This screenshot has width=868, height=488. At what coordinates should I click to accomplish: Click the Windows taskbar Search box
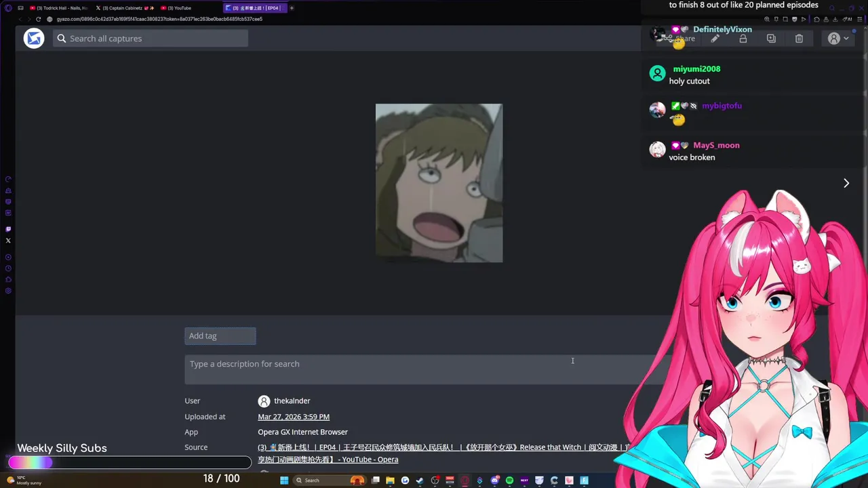[x=330, y=481]
